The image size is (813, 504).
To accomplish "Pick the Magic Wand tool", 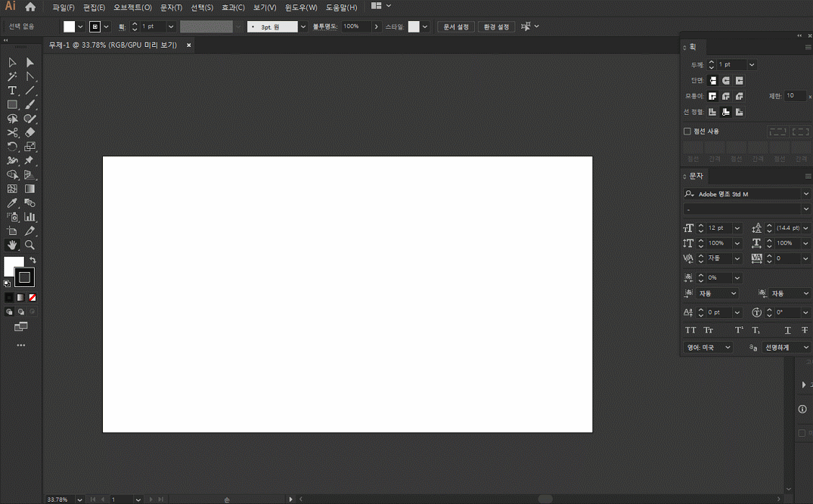I will (12, 76).
